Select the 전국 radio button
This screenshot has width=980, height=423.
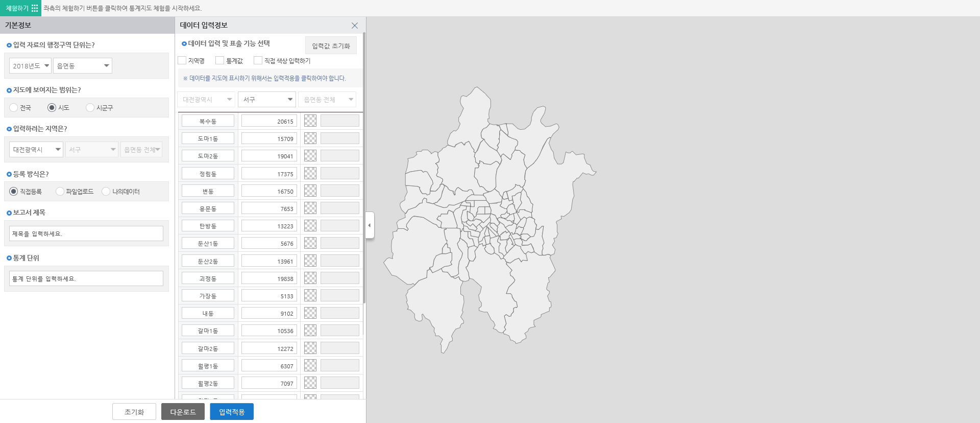[x=14, y=108]
